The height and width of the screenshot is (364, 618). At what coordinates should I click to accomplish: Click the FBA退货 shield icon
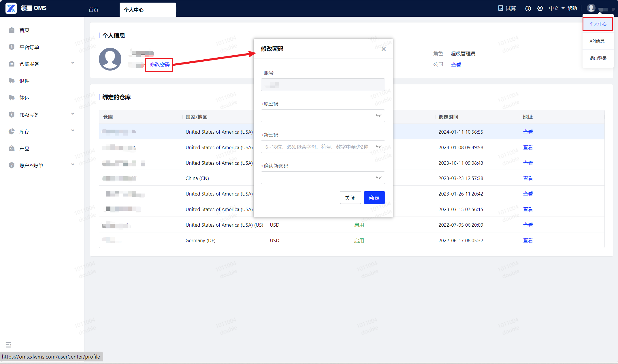coord(12,115)
